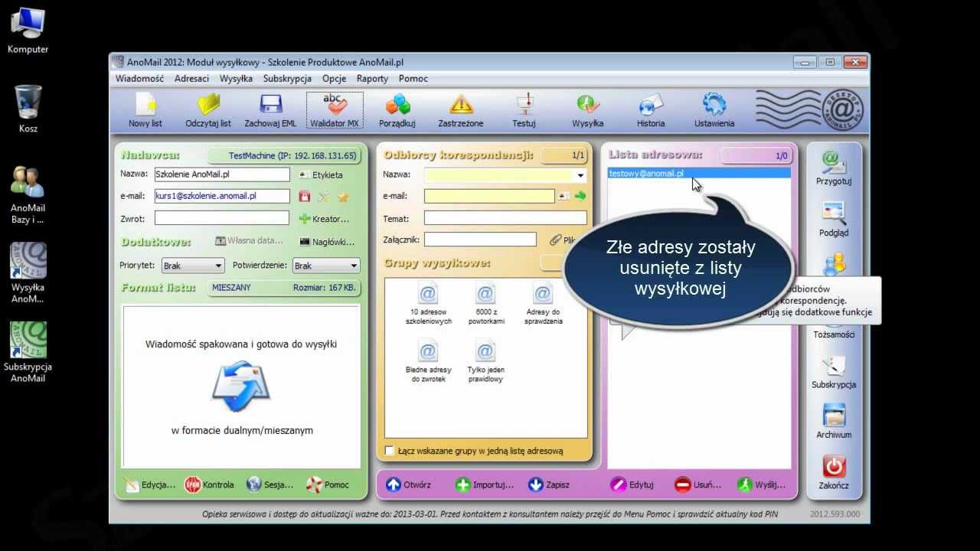Image resolution: width=980 pixels, height=551 pixels.
Task: Select 'Bledne adresy do zwrotek' group
Action: [x=428, y=362]
